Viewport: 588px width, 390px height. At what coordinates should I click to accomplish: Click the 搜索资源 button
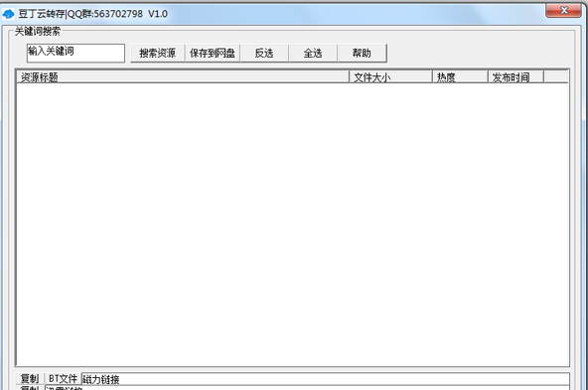158,54
